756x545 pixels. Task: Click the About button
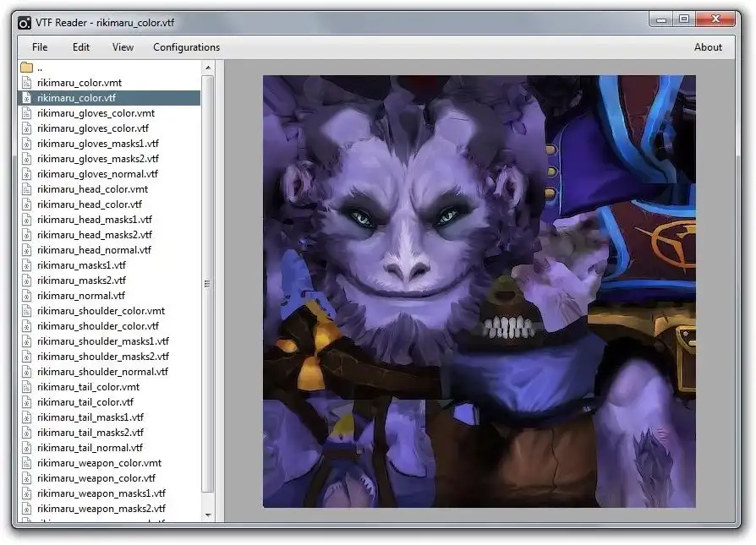tap(708, 47)
